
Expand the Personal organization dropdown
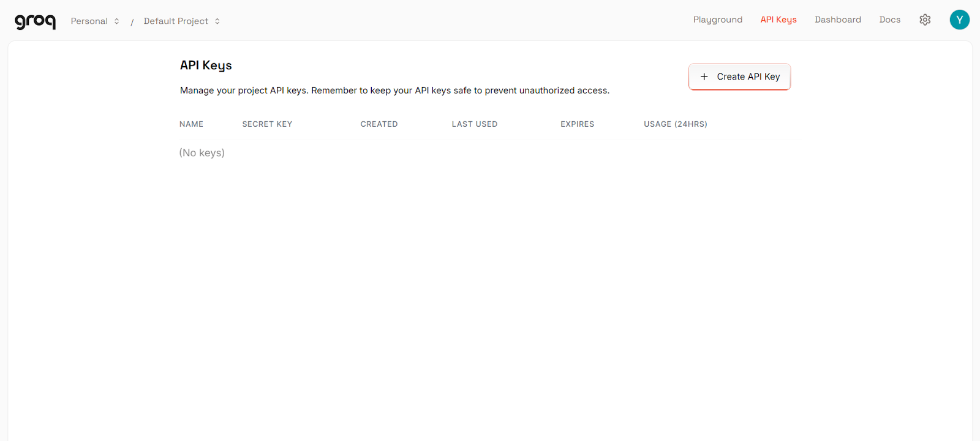click(x=89, y=21)
